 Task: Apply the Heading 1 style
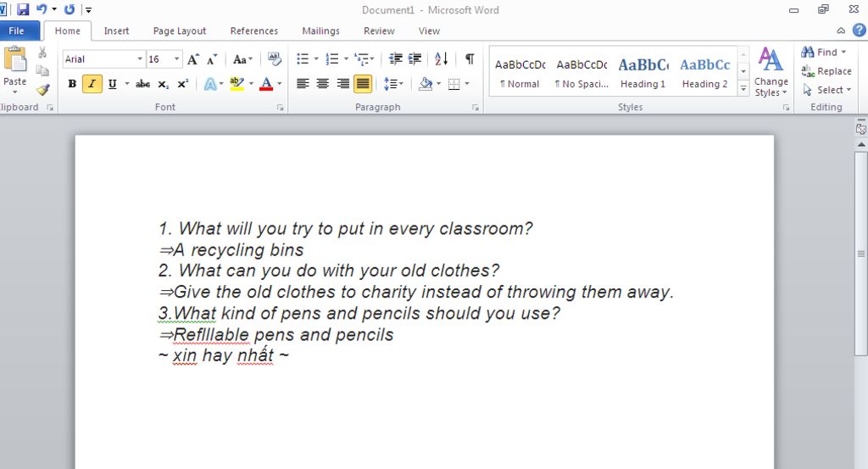pyautogui.click(x=643, y=72)
